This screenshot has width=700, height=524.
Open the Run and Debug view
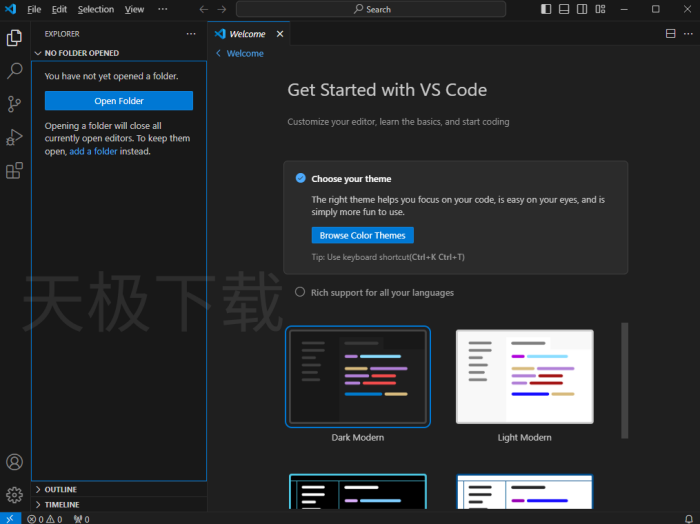(x=14, y=137)
